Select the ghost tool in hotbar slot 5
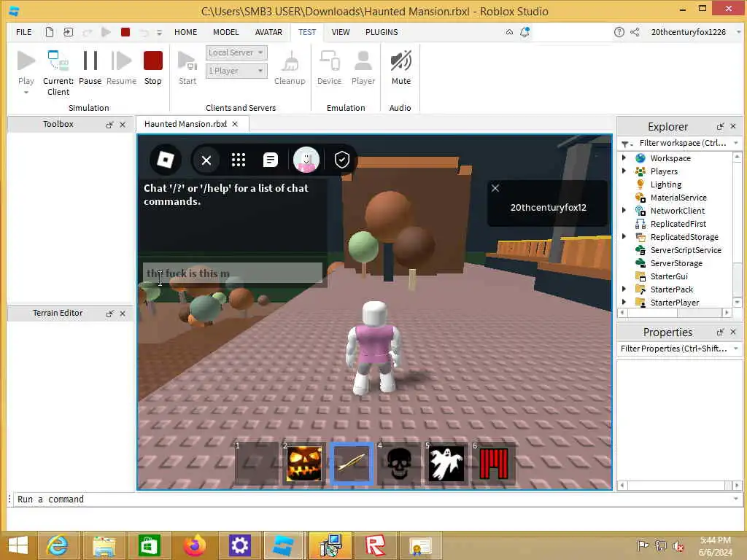 point(446,463)
